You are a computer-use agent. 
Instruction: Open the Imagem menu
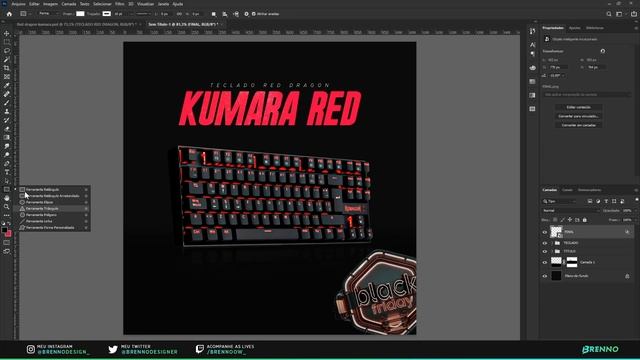pos(50,4)
